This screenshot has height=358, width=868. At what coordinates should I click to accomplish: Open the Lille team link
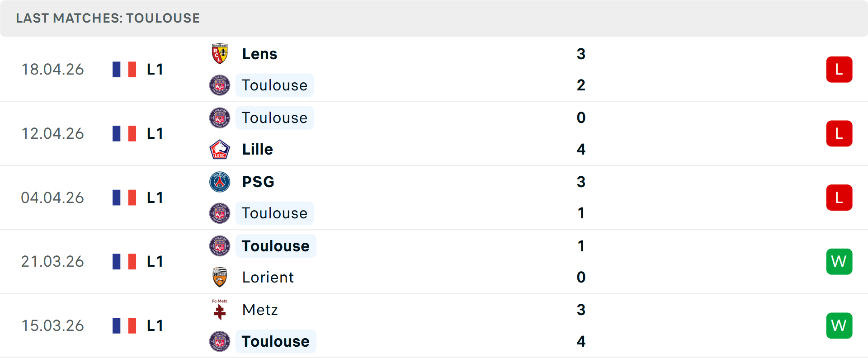coord(257,149)
